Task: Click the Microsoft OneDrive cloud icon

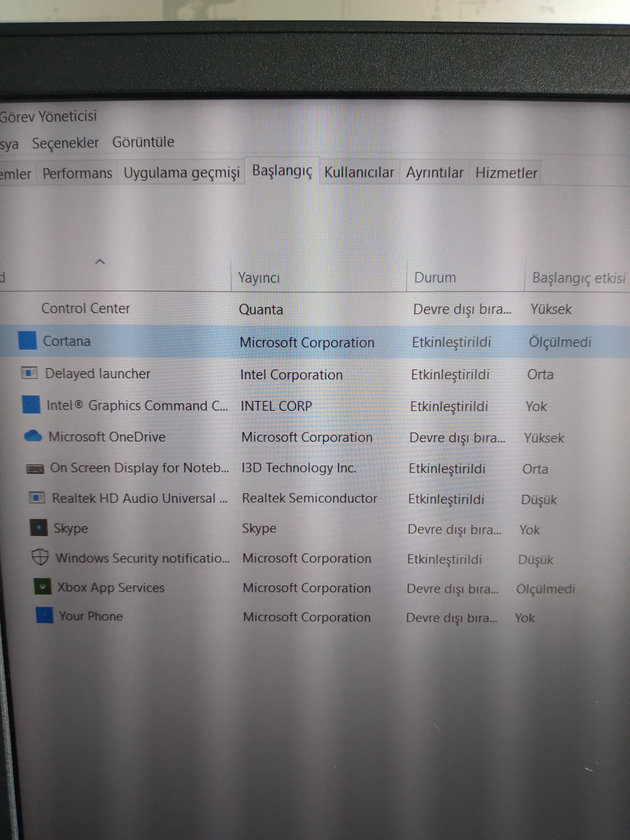Action: [33, 436]
